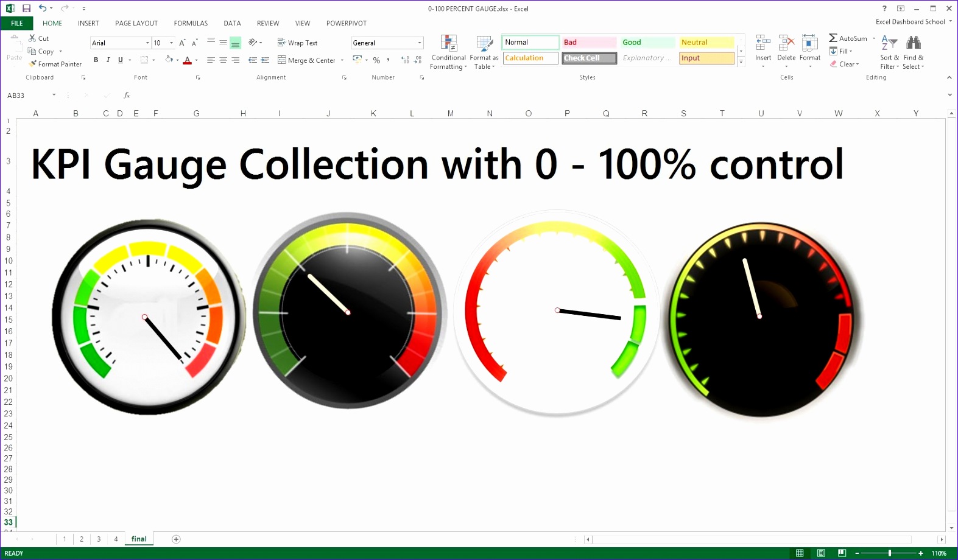Screen dimensions: 958x560
Task: Click Increase Decimal icon
Action: point(405,60)
